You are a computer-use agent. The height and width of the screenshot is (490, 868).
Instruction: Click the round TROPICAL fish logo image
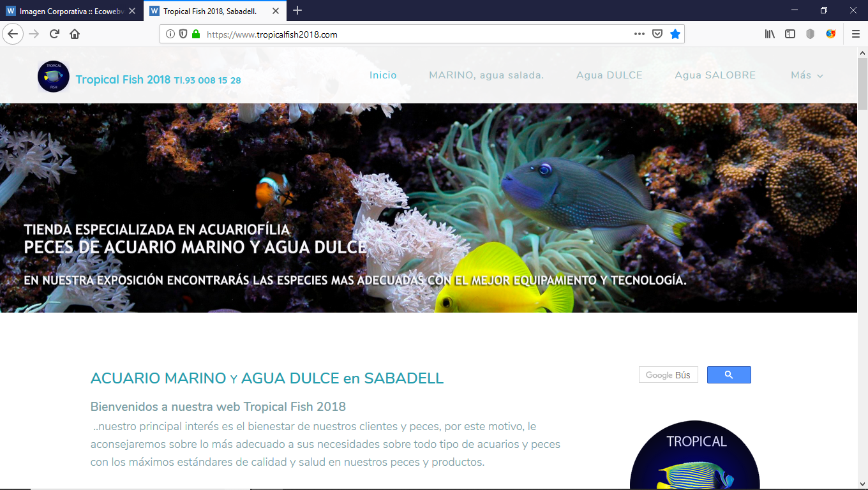pyautogui.click(x=695, y=455)
